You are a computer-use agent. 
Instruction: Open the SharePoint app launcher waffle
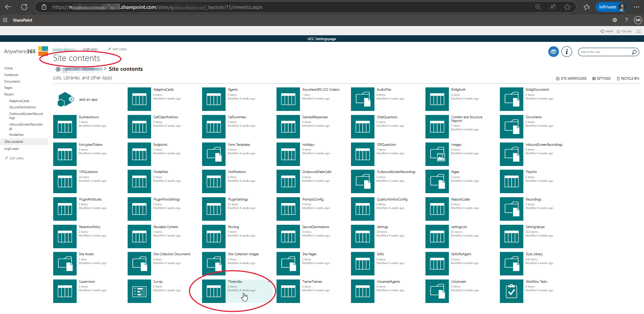[5, 20]
